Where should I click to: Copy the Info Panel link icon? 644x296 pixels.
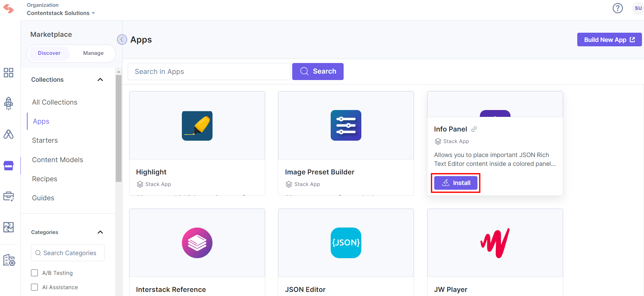point(474,129)
